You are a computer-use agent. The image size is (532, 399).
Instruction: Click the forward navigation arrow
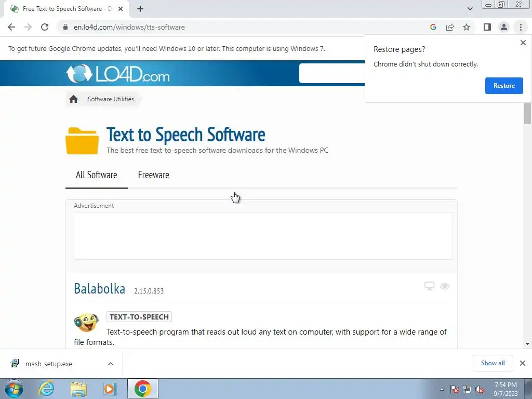click(x=28, y=27)
